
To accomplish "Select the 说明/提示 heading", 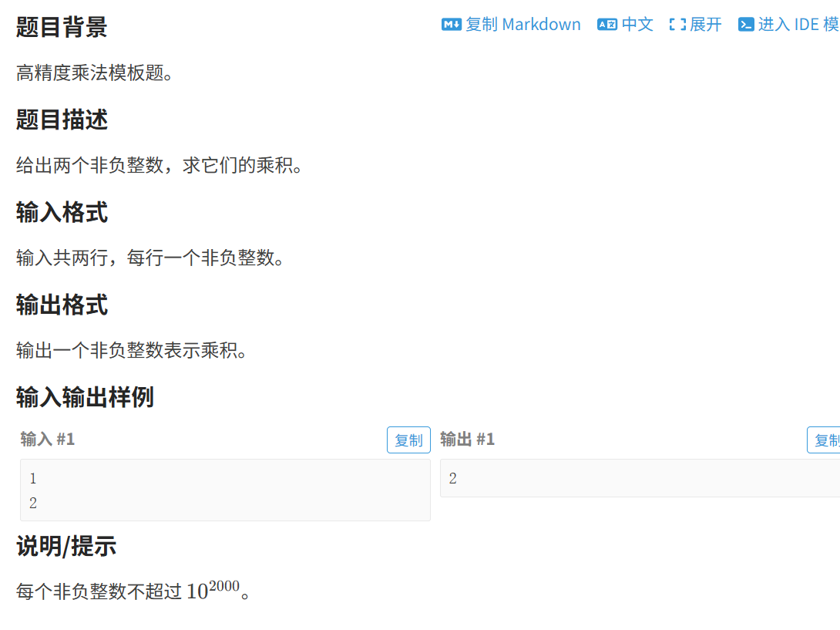I will [66, 547].
